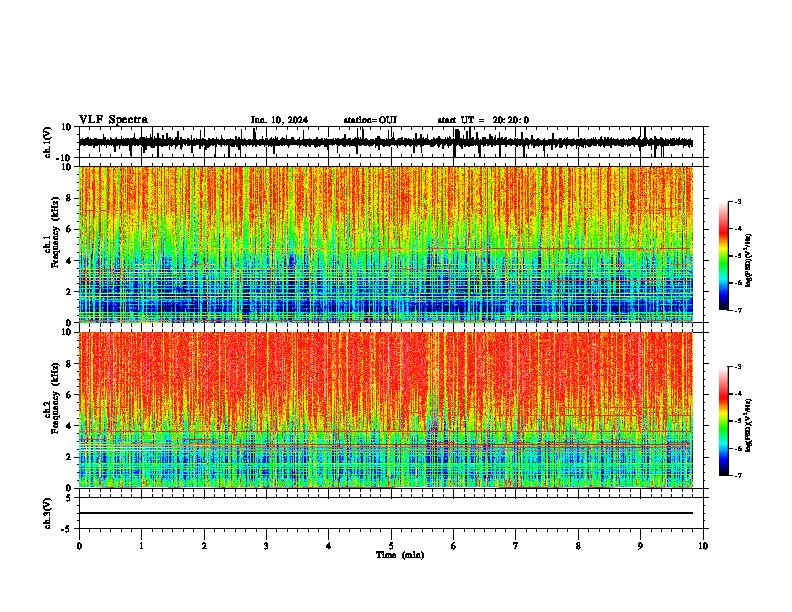
Task: Click the ch.2 color bar log(PSD) label
Action: tap(748, 425)
